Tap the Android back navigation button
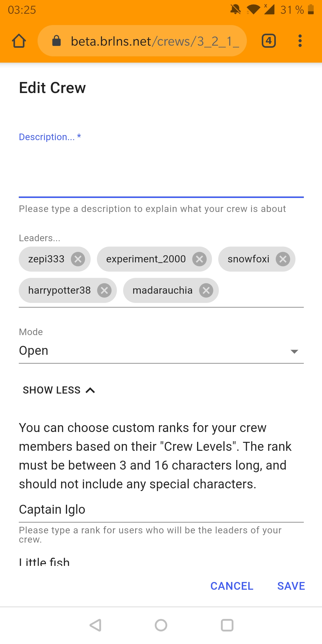This screenshot has width=322, height=644. click(95, 625)
